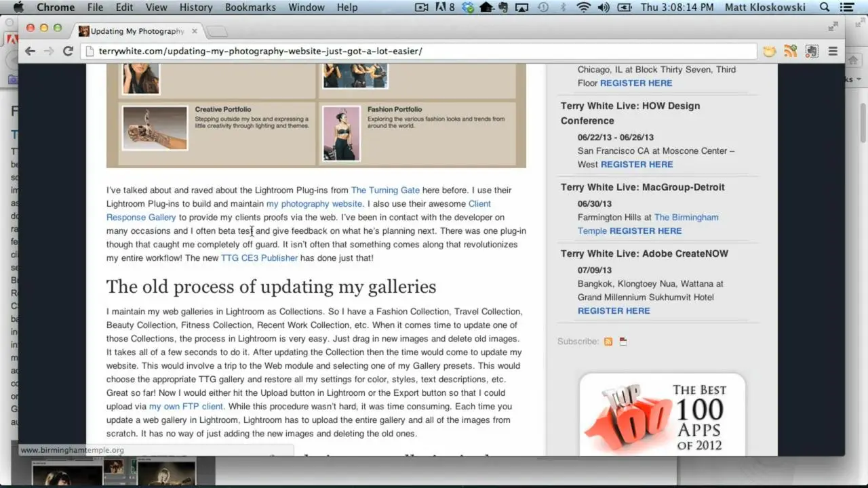The height and width of the screenshot is (488, 868).
Task: Click the yellow hamster extension icon
Action: 769,51
